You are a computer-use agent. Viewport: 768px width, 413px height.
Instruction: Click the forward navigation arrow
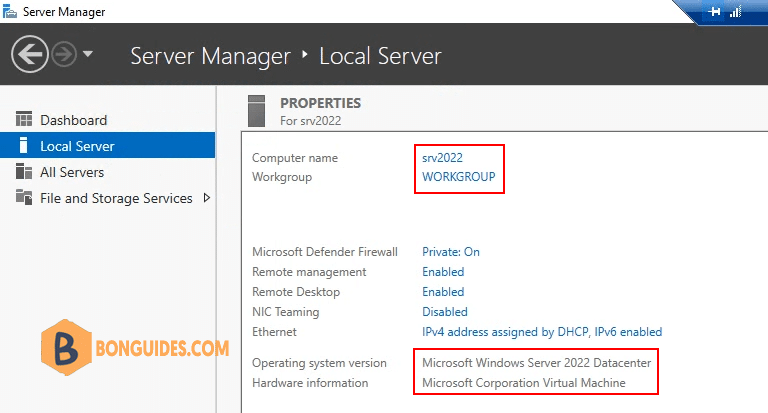[x=63, y=54]
